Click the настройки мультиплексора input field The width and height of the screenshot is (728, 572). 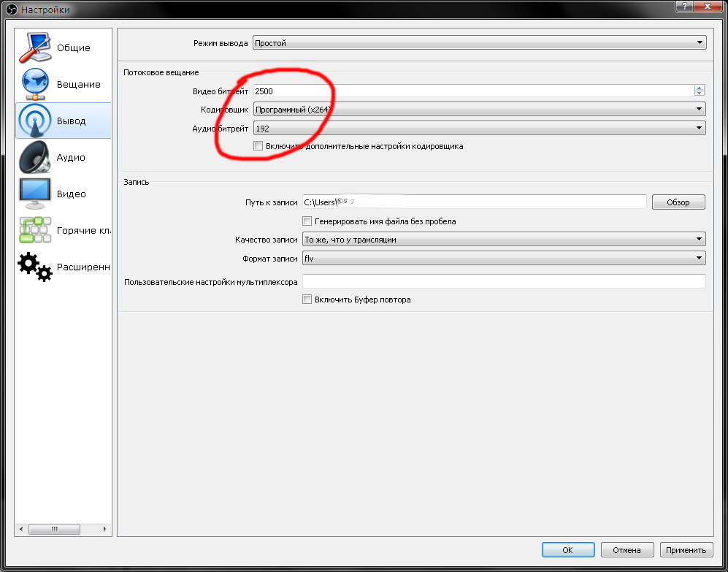504,281
